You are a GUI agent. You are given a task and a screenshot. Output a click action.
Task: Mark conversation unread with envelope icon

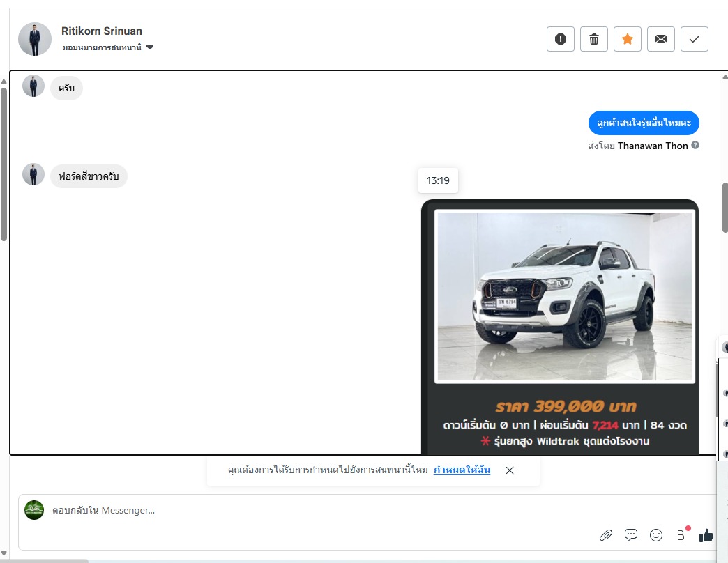tap(660, 39)
